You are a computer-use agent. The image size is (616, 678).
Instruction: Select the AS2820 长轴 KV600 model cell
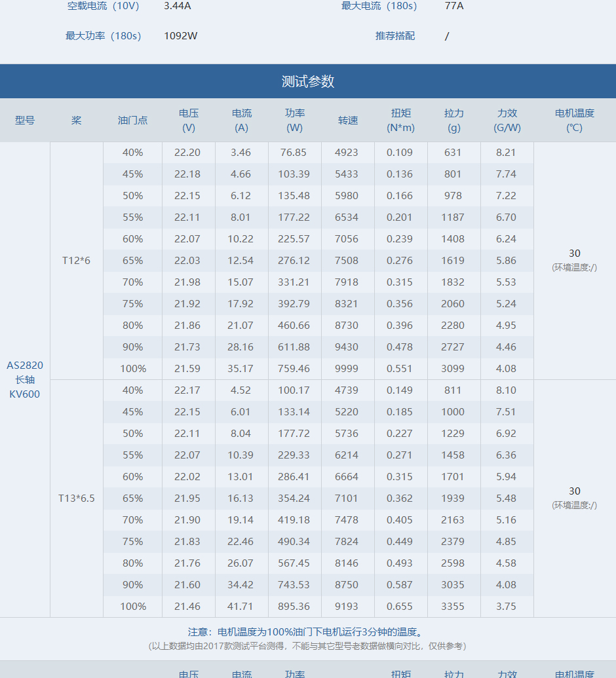[x=25, y=380]
